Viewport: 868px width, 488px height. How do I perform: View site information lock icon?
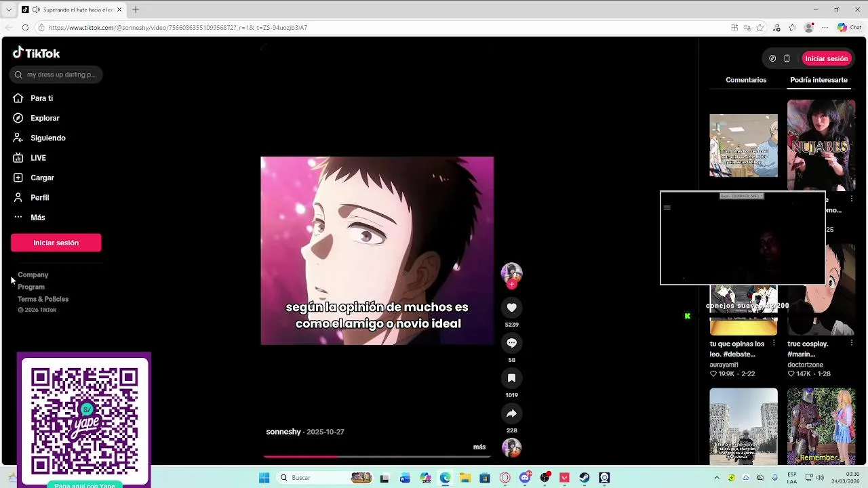tap(41, 28)
